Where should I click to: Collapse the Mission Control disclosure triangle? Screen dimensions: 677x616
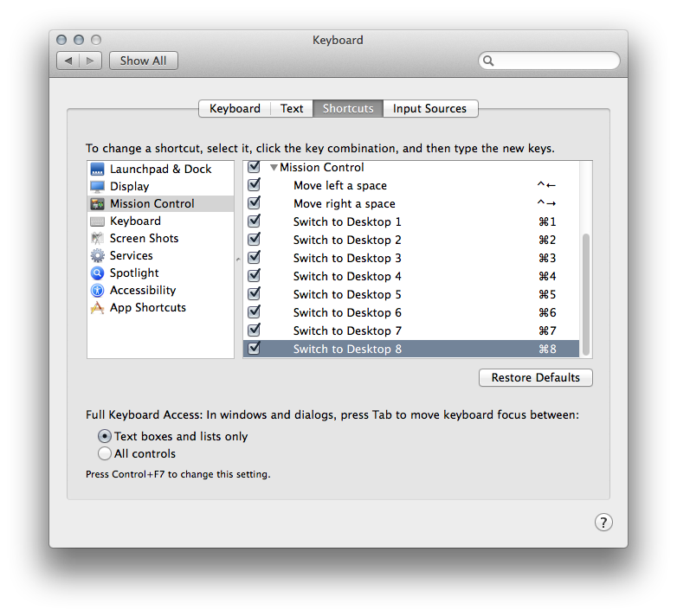click(x=274, y=167)
